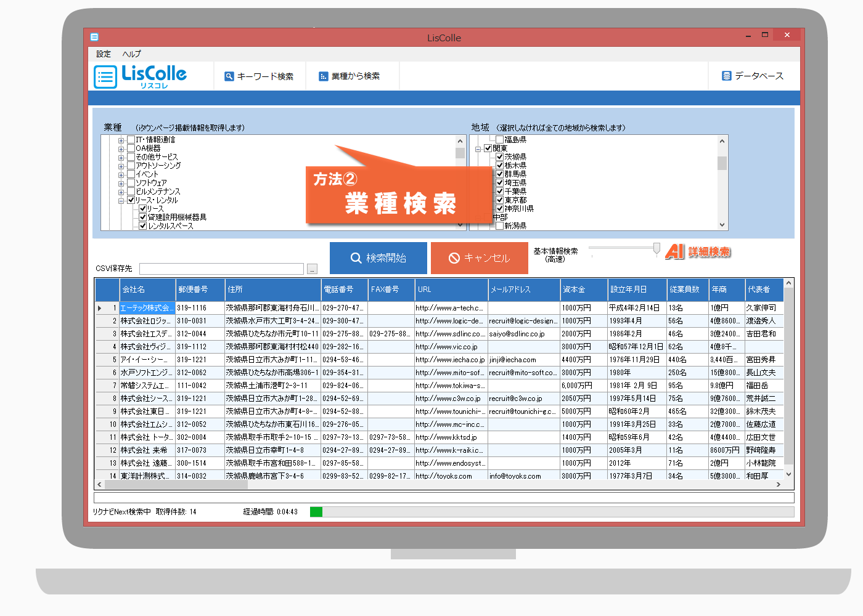
Task: Click the table's horizontal scroll-right arrow
Action: pyautogui.click(x=779, y=485)
